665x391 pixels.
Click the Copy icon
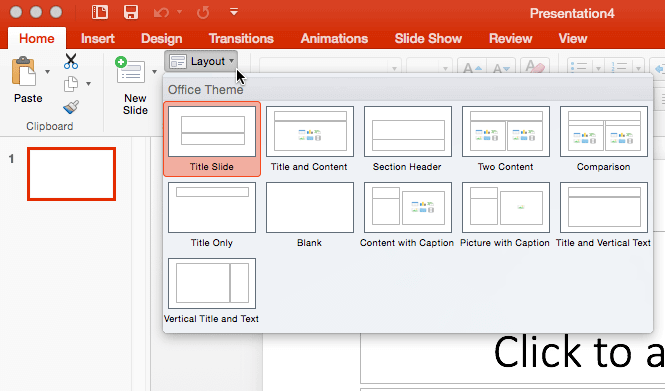click(x=71, y=84)
